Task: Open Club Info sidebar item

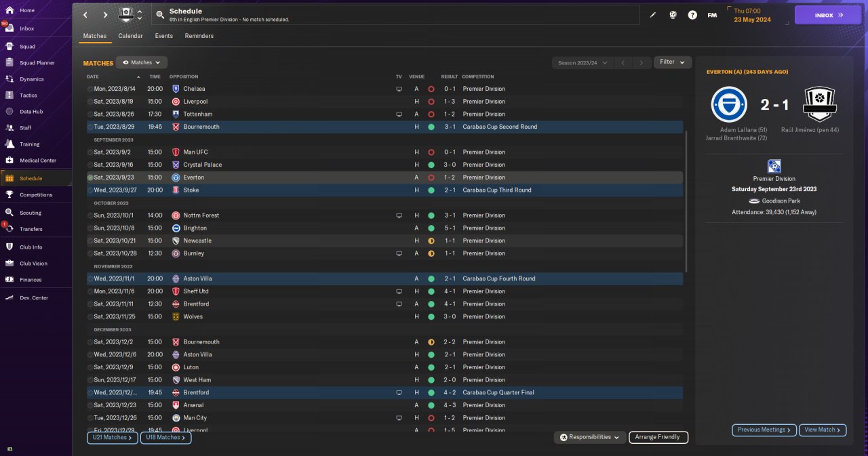Action: (31, 247)
